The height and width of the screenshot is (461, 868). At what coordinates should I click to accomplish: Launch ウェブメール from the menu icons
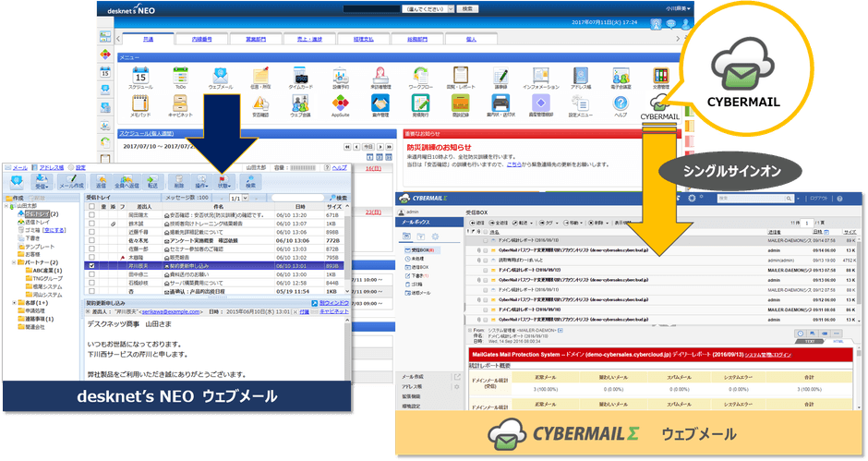pos(221,74)
